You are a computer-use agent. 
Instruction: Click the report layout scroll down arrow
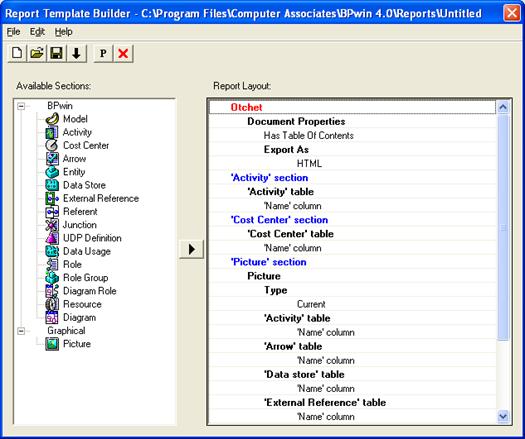[503, 416]
